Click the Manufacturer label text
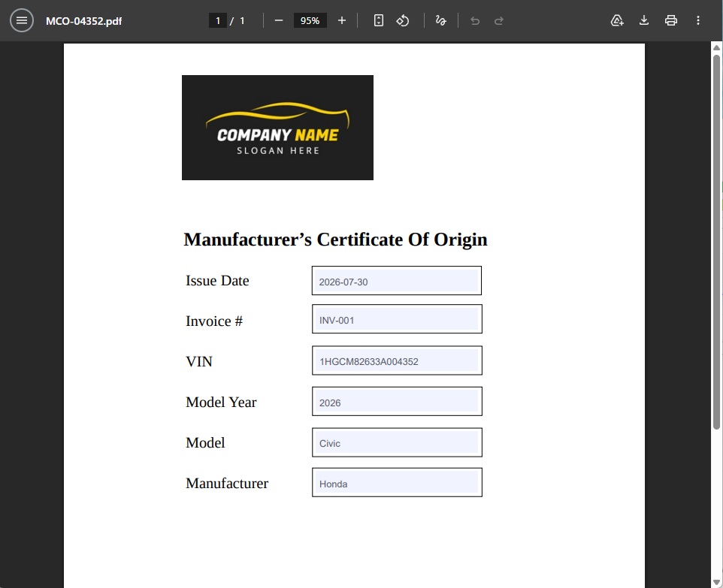 [x=227, y=484]
